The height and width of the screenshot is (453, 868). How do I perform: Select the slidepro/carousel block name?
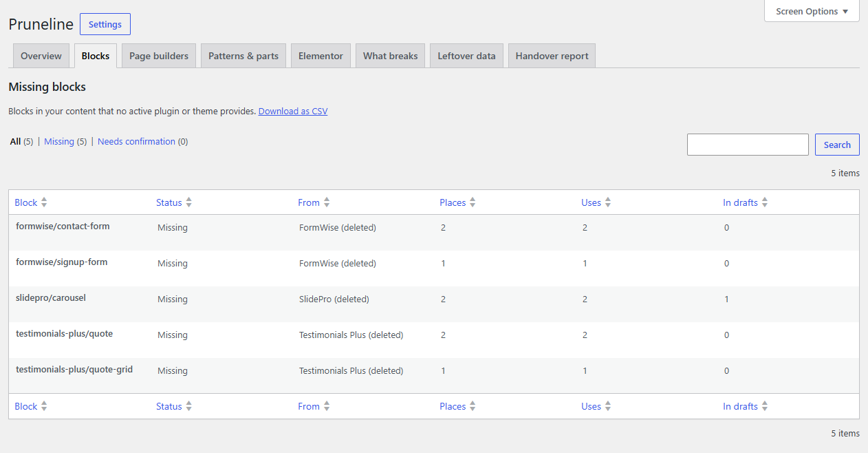(x=51, y=297)
